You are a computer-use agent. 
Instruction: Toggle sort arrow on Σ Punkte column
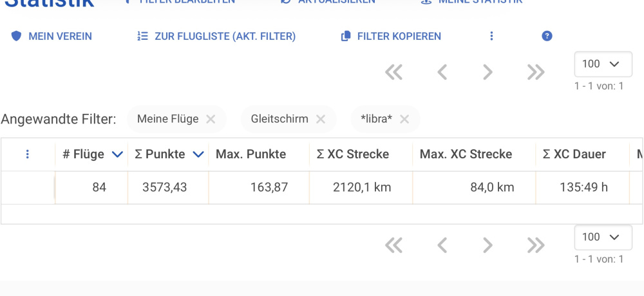[x=198, y=154]
